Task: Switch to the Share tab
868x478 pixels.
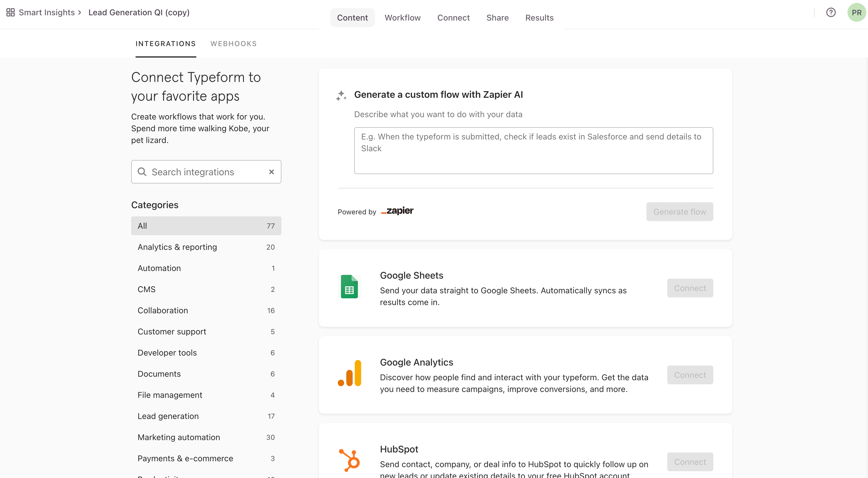Action: tap(497, 18)
